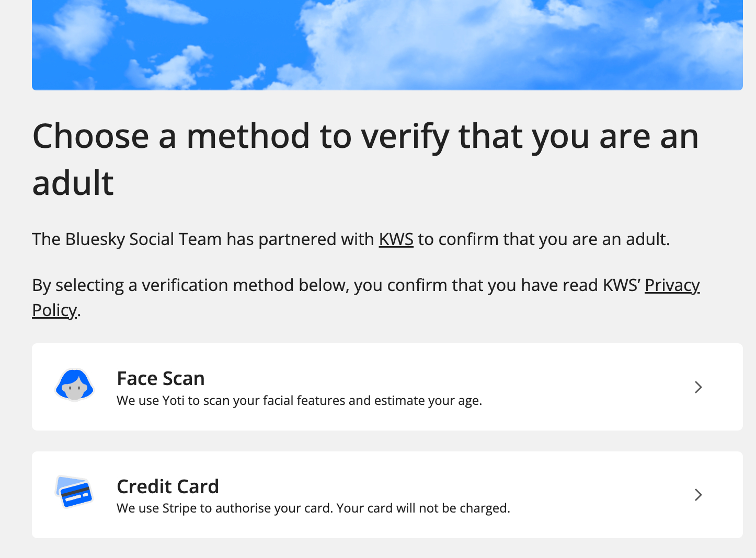The image size is (756, 558).
Task: Expand Credit Card using its right chevron
Action: (698, 495)
